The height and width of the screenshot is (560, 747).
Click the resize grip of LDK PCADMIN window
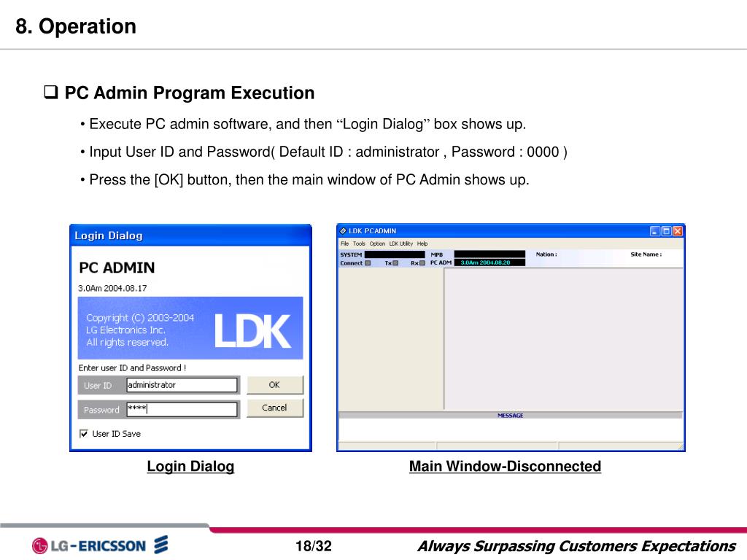pos(680,446)
